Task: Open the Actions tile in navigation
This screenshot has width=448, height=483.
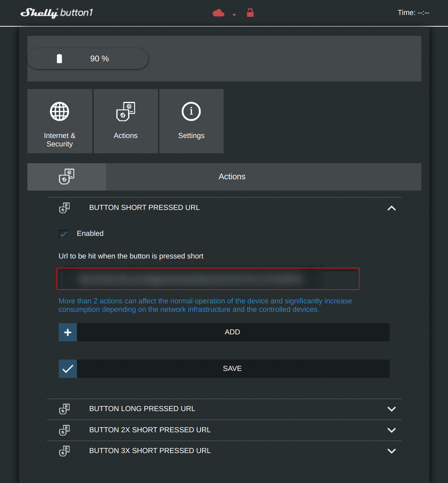Action: coord(125,121)
